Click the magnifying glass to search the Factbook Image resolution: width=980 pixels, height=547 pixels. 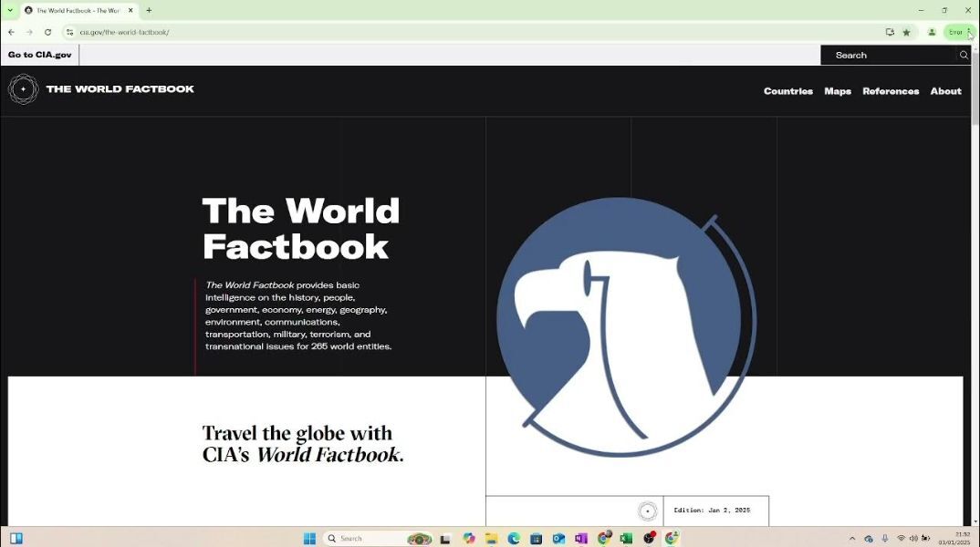click(x=964, y=55)
